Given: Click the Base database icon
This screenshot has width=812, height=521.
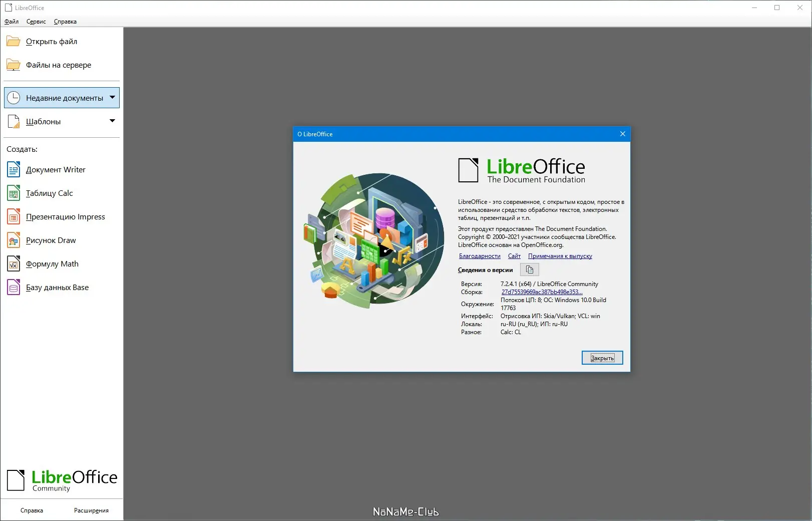Looking at the screenshot, I should point(14,287).
